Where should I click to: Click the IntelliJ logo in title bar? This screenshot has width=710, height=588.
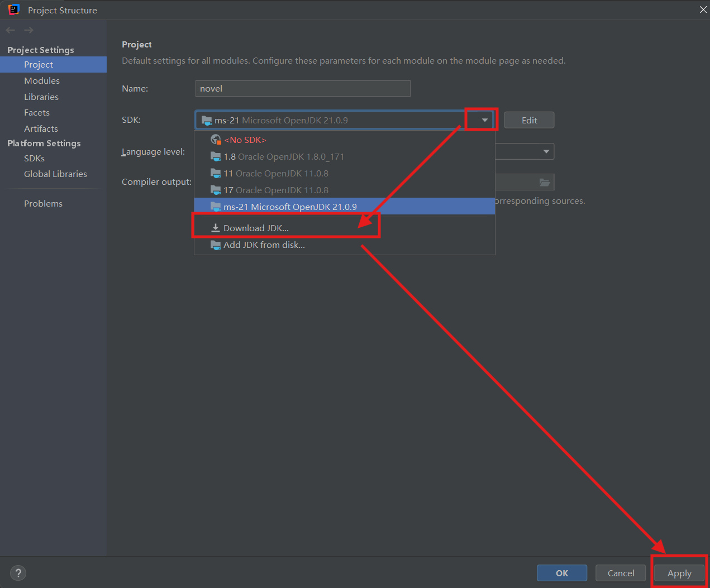tap(14, 9)
